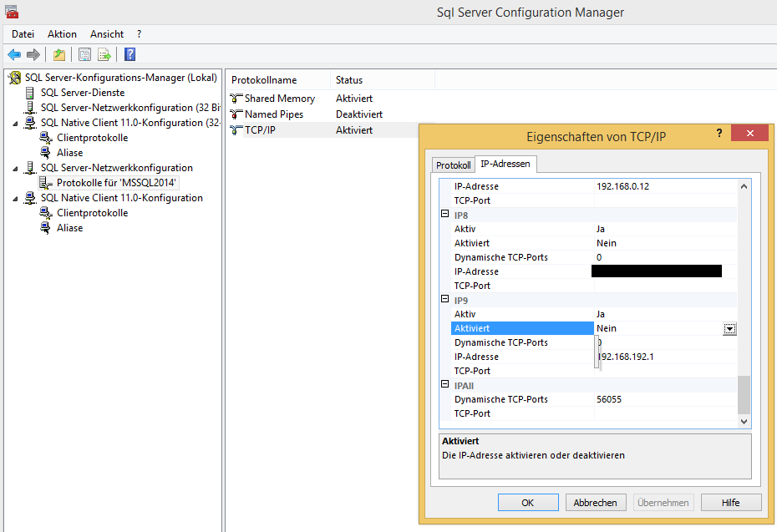Click the Protokolle für 'MSSQL2014' icon

pos(46,183)
